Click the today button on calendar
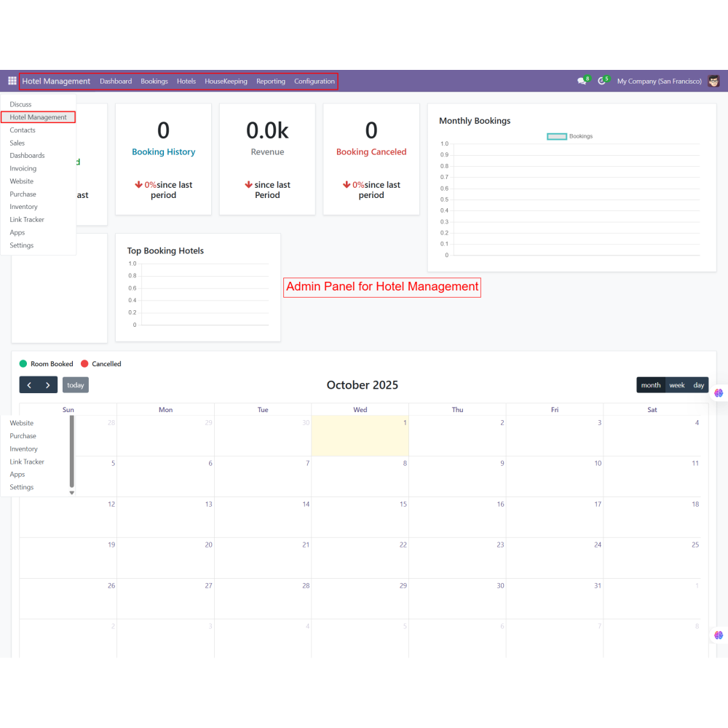The height and width of the screenshot is (728, 728). pos(76,385)
